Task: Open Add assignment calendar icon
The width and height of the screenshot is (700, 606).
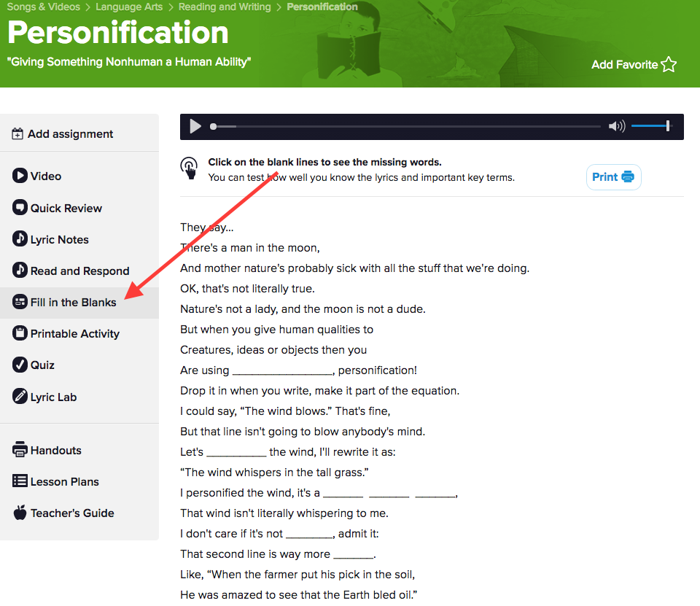Action: click(x=18, y=134)
